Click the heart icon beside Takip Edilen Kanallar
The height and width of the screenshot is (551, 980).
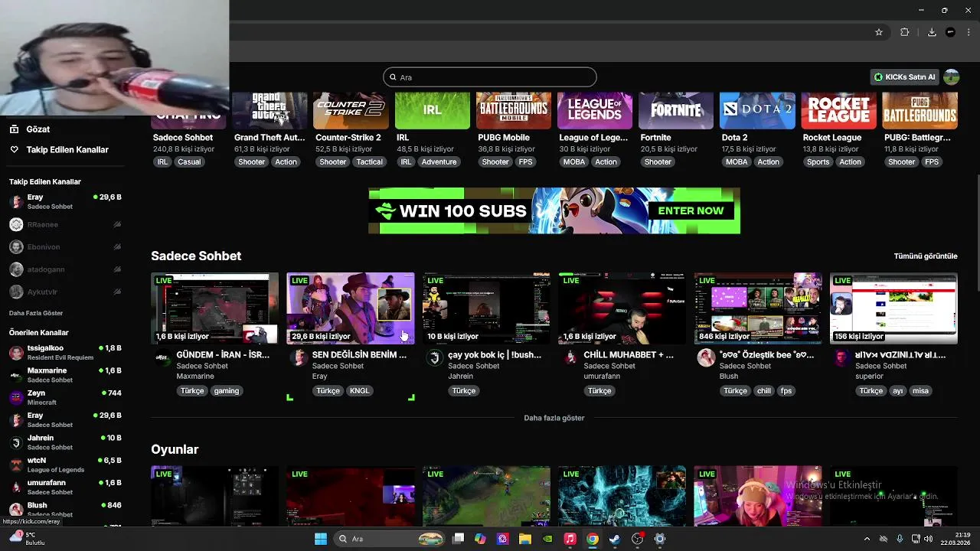coord(14,149)
